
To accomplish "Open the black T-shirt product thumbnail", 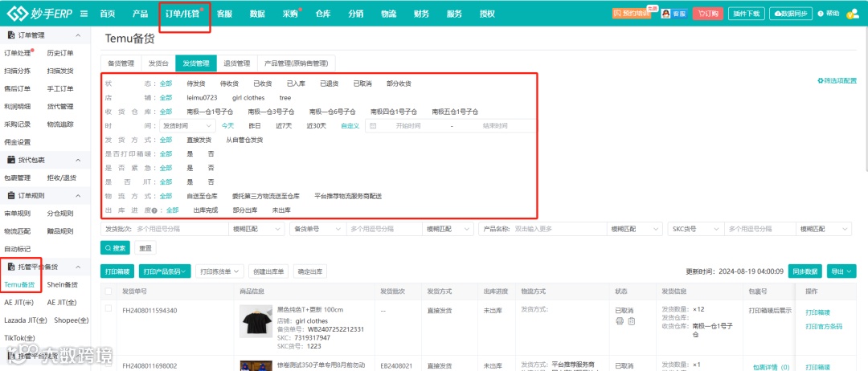I will 256,321.
